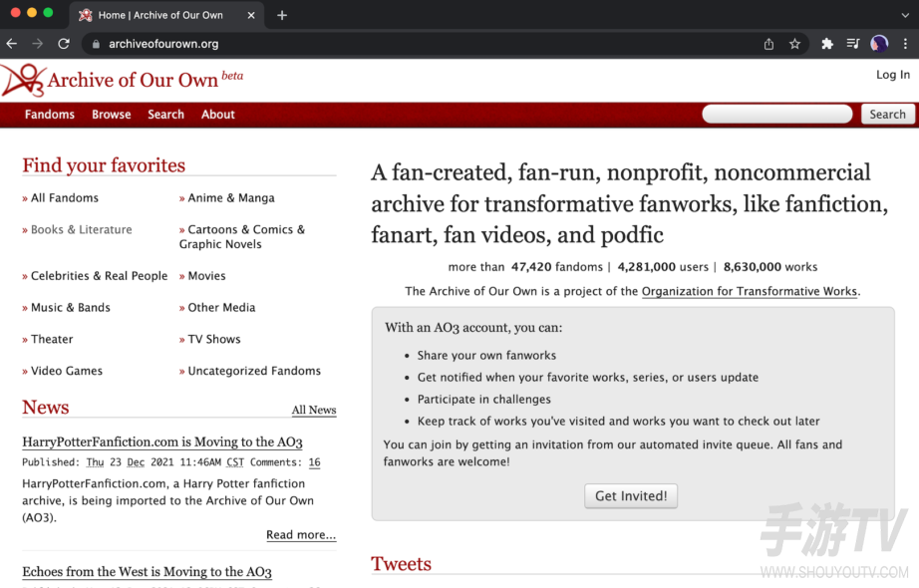Open Anime & Manga fandoms
The image size is (919, 588).
click(x=231, y=198)
